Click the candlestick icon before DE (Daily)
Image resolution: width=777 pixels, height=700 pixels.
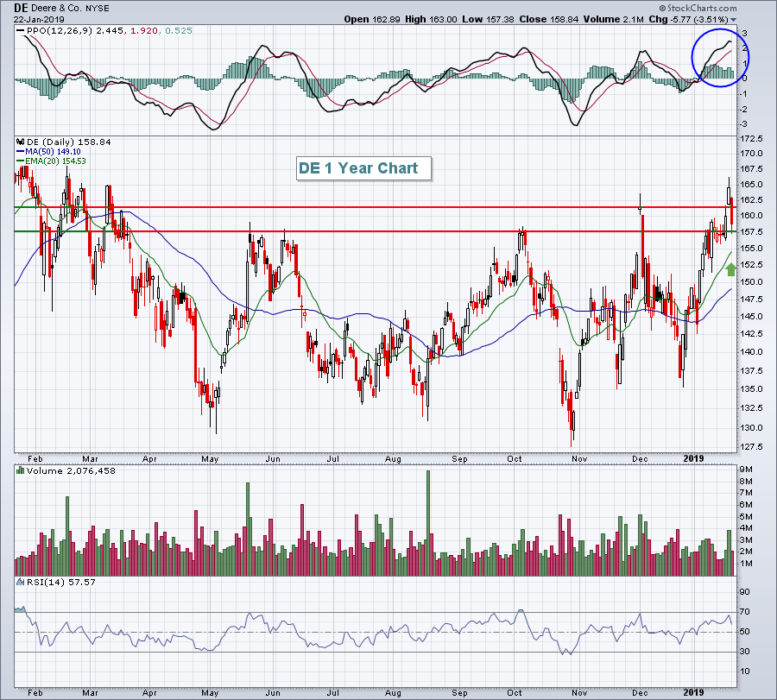pos(21,142)
